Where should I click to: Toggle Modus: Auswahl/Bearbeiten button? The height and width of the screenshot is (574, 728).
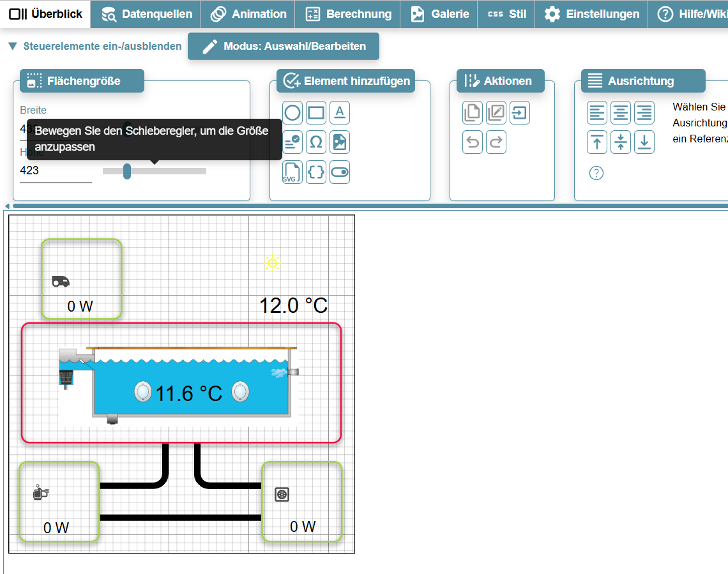pos(283,46)
